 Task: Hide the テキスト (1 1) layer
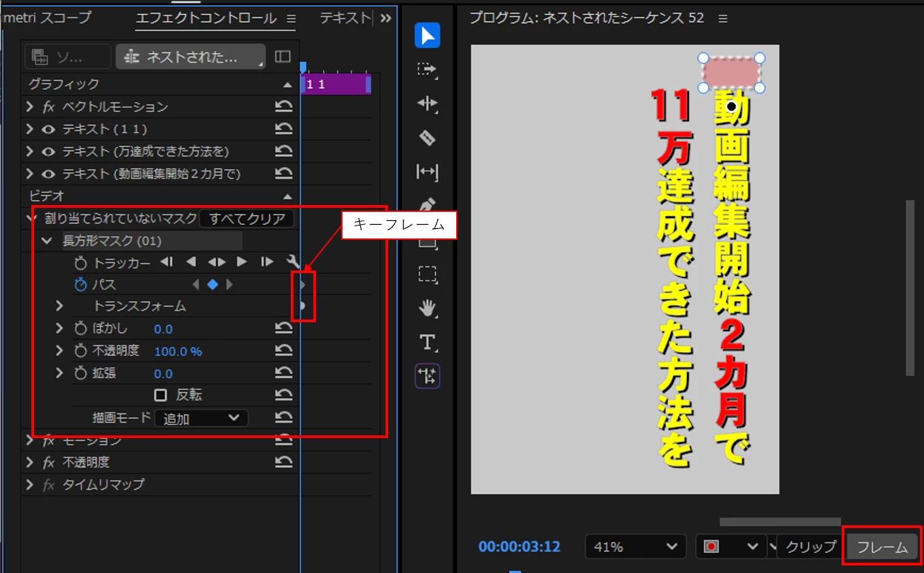(48, 129)
